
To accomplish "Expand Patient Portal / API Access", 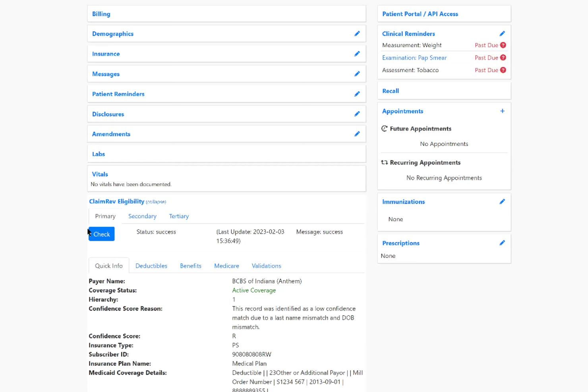I will tap(420, 14).
